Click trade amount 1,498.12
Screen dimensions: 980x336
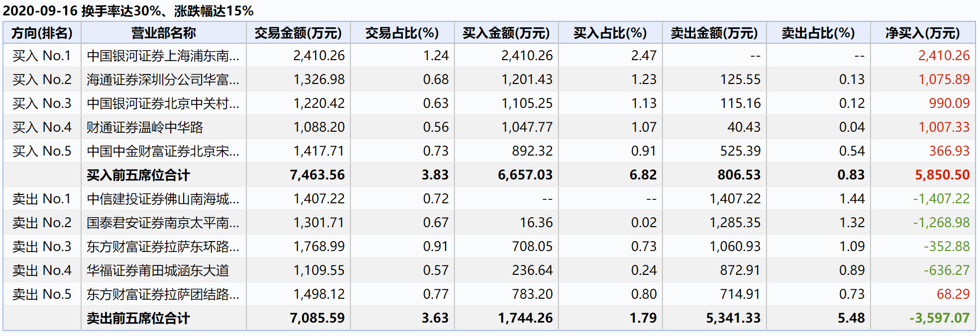(x=319, y=294)
